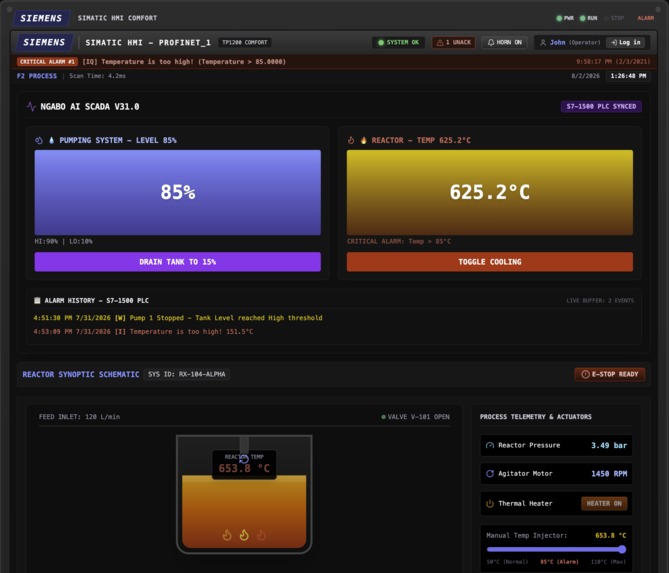Viewport: 669px width, 573px height.
Task: Click the 653.8 °C reactor temp readout
Action: [244, 468]
